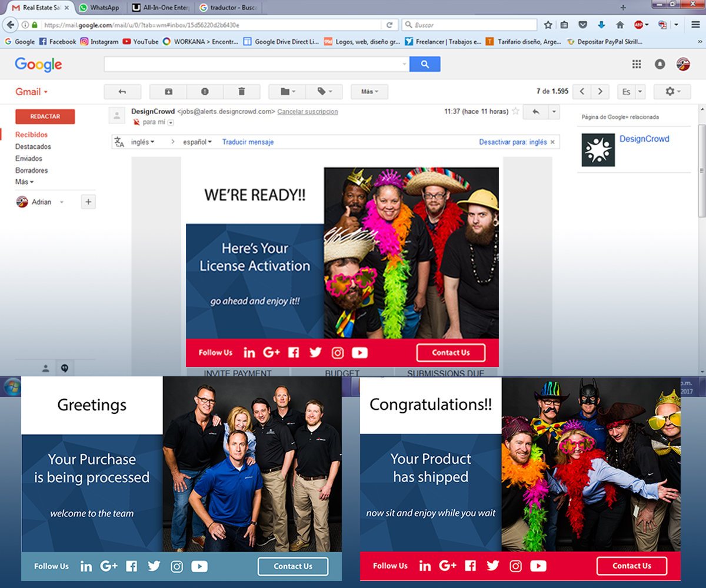Open Settings gear dropdown
Image resolution: width=706 pixels, height=588 pixels.
[672, 92]
